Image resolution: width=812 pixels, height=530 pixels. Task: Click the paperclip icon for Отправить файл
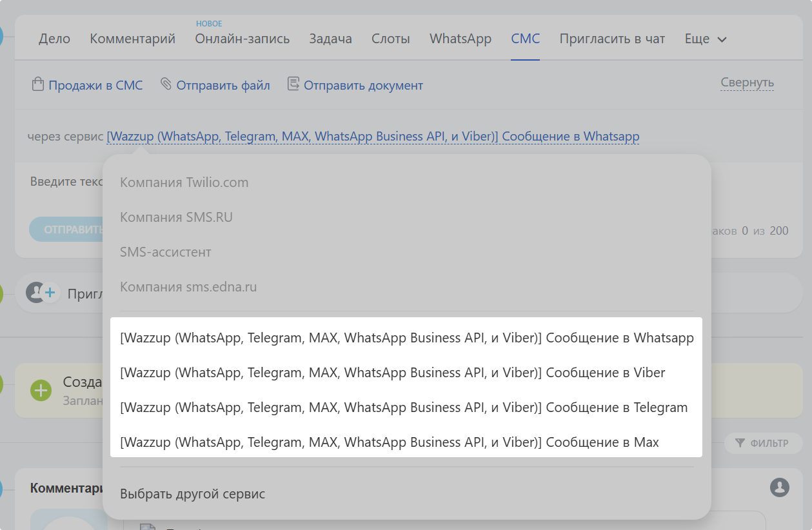coord(166,84)
